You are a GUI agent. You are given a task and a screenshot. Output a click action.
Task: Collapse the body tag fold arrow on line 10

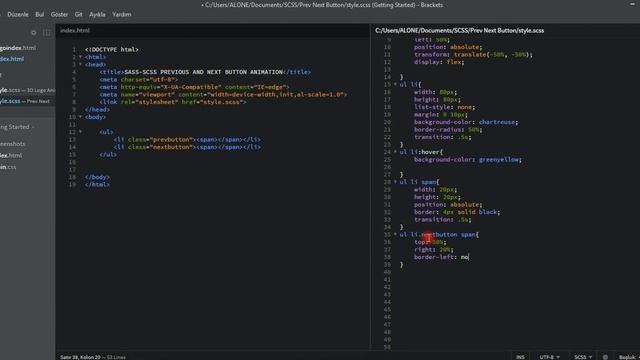click(80, 117)
